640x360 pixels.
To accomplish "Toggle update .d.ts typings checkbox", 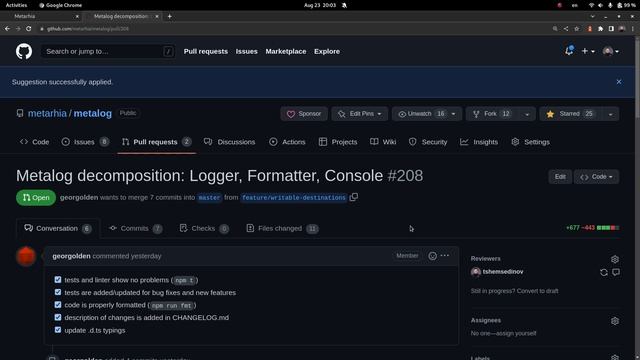I will pyautogui.click(x=58, y=330).
